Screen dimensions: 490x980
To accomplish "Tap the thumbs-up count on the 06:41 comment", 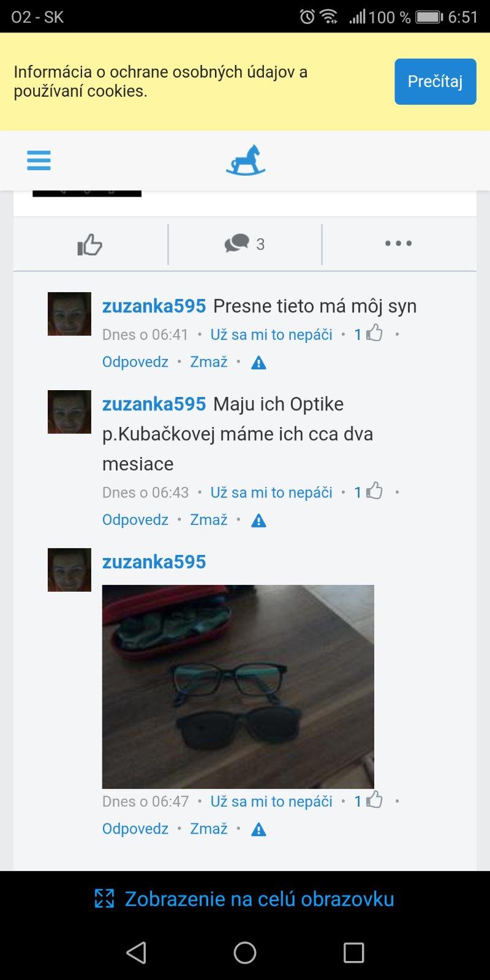I will click(369, 334).
